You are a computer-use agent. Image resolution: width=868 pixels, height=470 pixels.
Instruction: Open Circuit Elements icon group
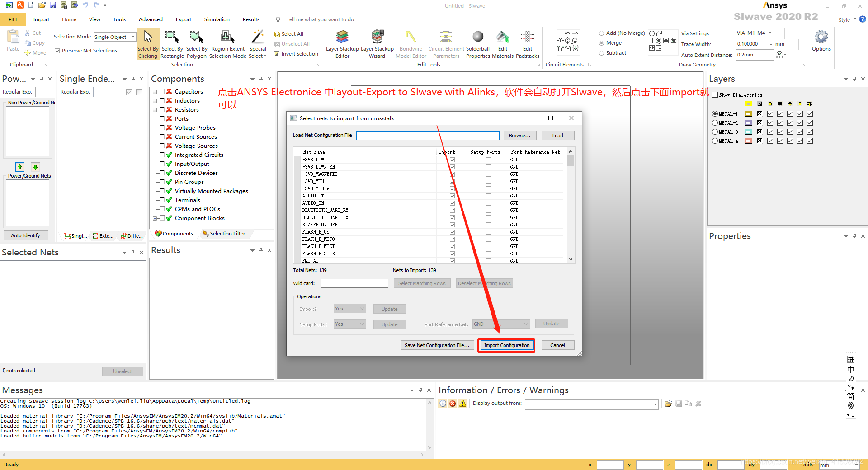coord(568,41)
